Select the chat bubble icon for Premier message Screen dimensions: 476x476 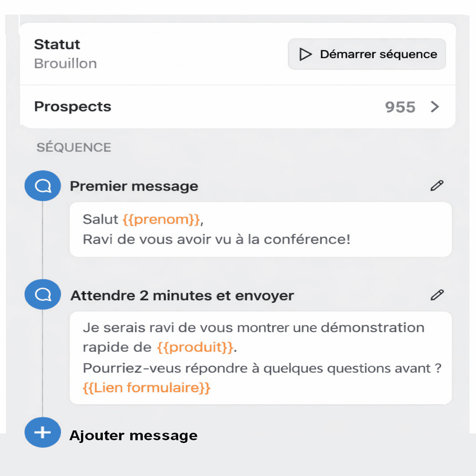tap(42, 185)
